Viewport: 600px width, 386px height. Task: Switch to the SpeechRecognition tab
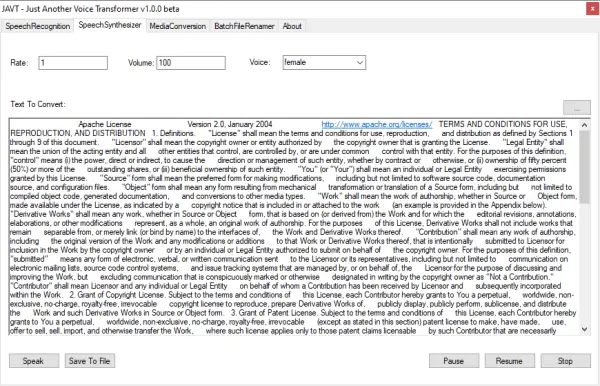click(38, 26)
